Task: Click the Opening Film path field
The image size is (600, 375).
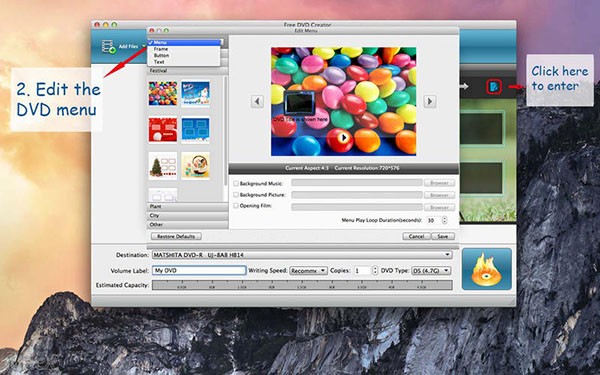Action: click(x=357, y=207)
